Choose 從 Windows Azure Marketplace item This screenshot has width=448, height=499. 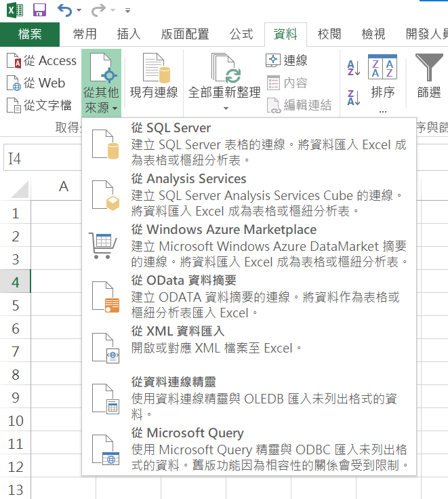pos(249,245)
